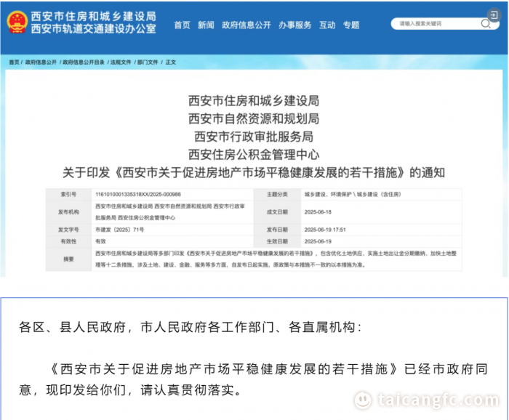Switch to the 专题 navigation item
Image resolution: width=509 pixels, height=420 pixels.
[352, 25]
